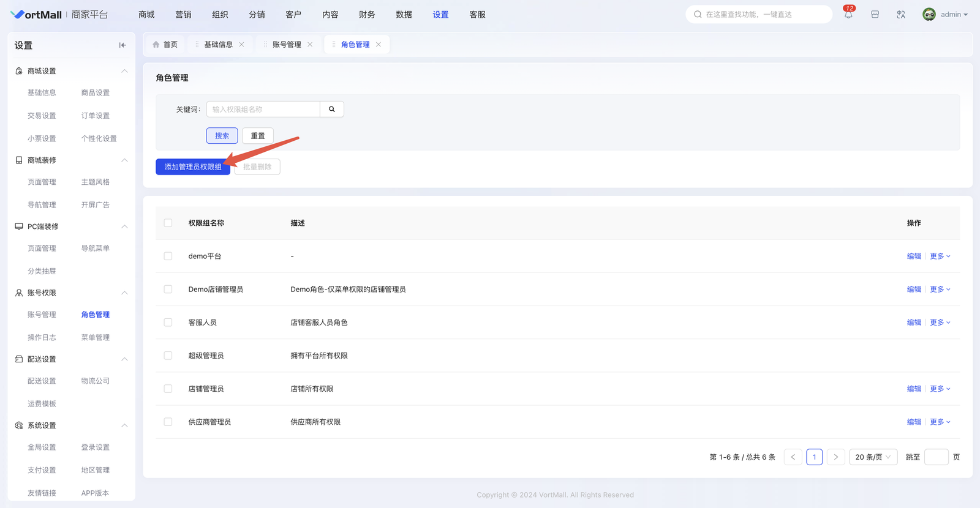Collapse the settings sidebar with the fold icon
Image resolution: width=980 pixels, height=508 pixels.
123,45
